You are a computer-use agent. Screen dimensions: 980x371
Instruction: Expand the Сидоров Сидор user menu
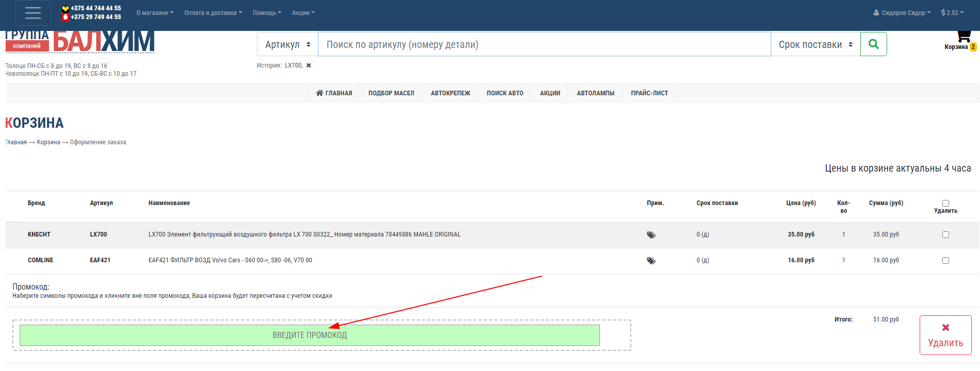pos(902,13)
